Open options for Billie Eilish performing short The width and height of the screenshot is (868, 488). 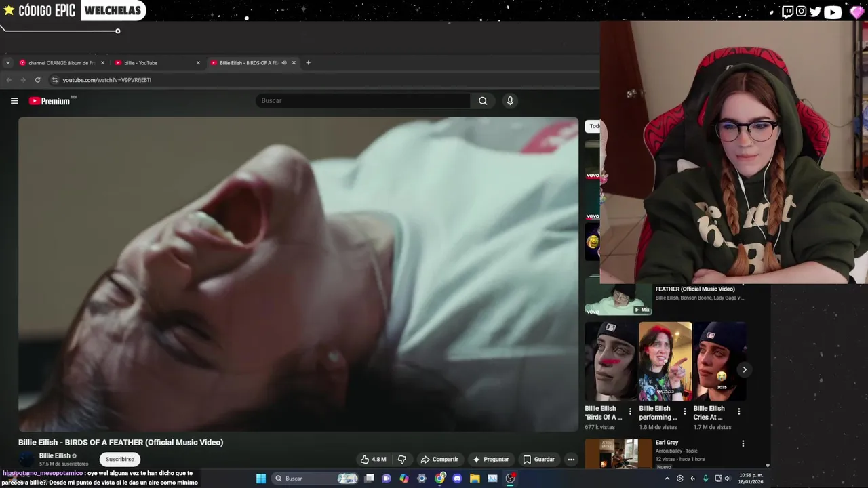(684, 411)
